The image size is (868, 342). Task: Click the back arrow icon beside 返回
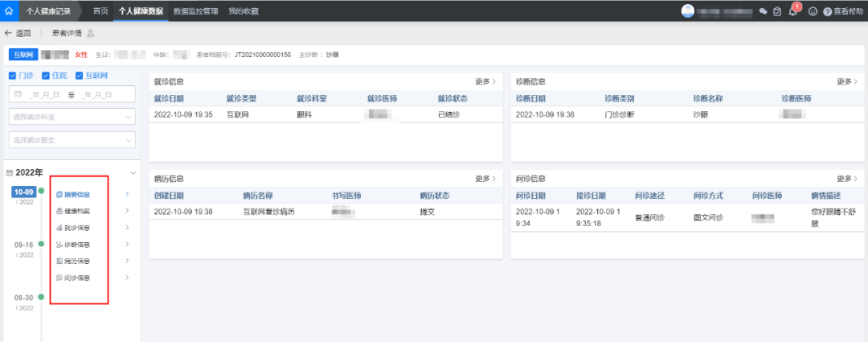coord(8,33)
